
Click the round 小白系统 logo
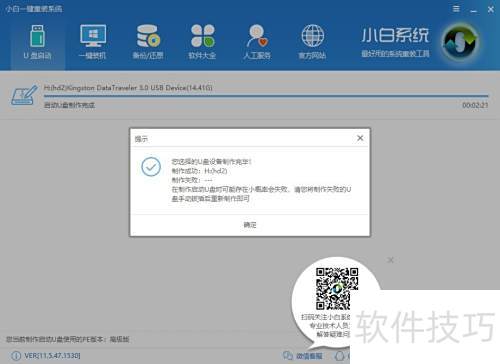[460, 42]
